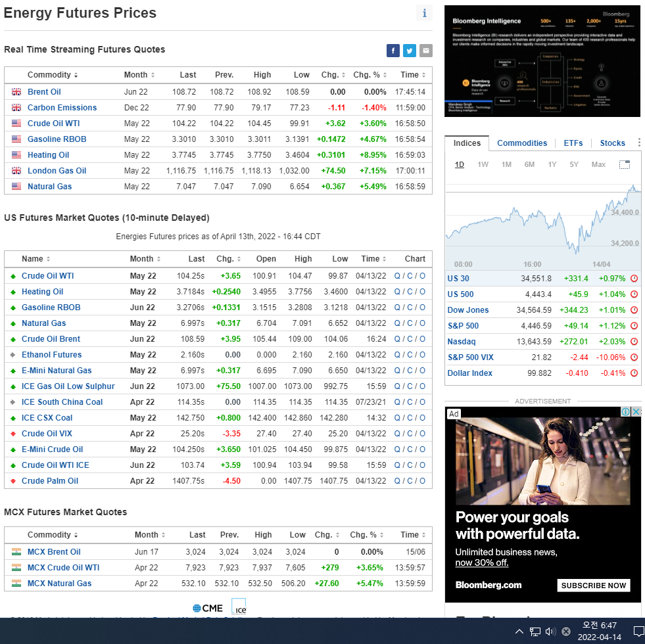Screen dimensions: 645x644
Task: Share quotes via the Facebook icon
Action: tap(393, 51)
